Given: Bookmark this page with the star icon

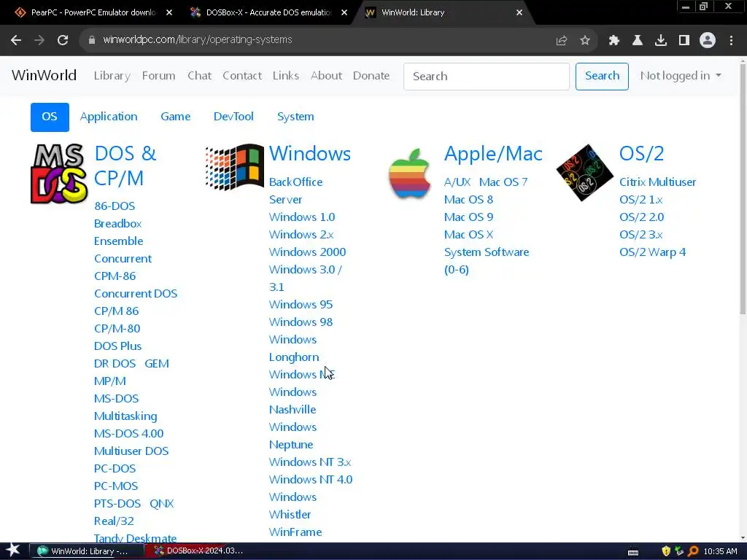Looking at the screenshot, I should [x=585, y=41].
